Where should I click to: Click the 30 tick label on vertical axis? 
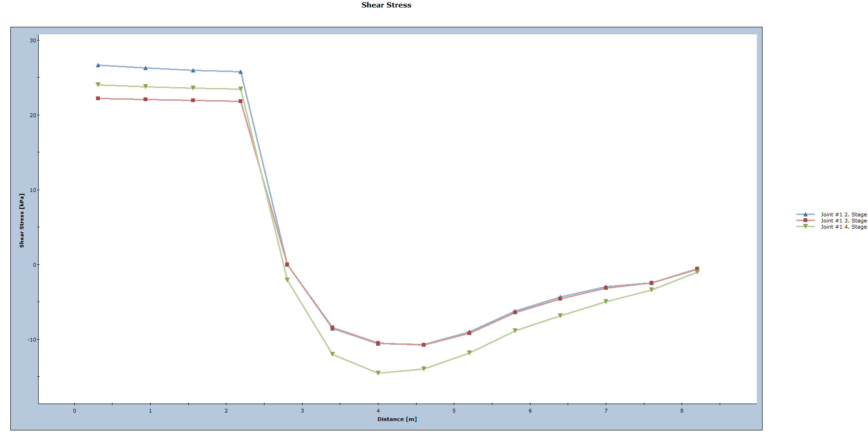(32, 40)
